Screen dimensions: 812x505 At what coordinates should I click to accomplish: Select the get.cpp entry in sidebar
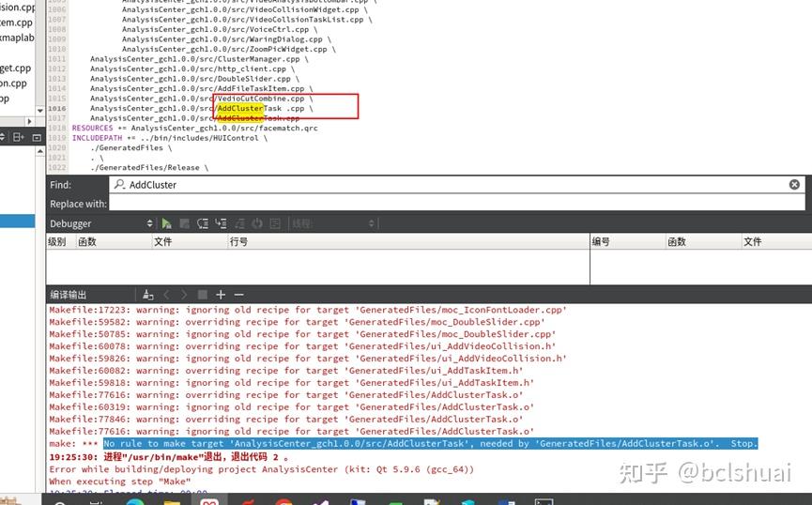pos(16,68)
